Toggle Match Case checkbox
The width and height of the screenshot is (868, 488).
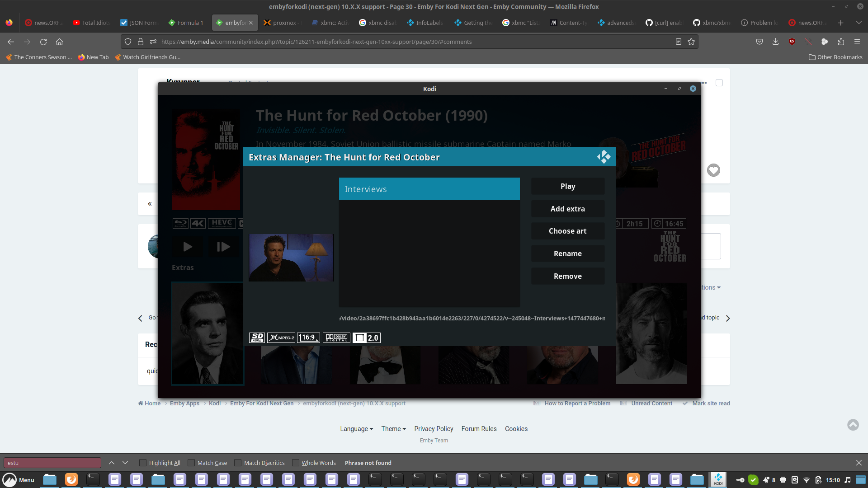coord(191,463)
